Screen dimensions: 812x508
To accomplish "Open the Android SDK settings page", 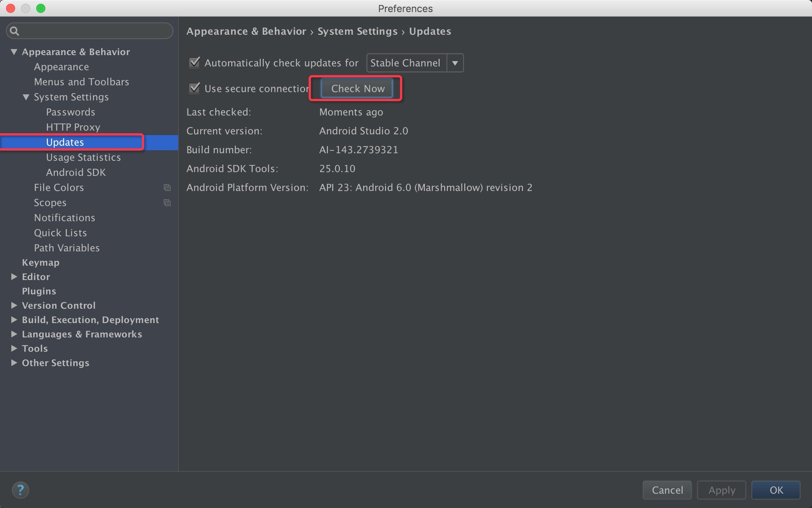I will [75, 172].
